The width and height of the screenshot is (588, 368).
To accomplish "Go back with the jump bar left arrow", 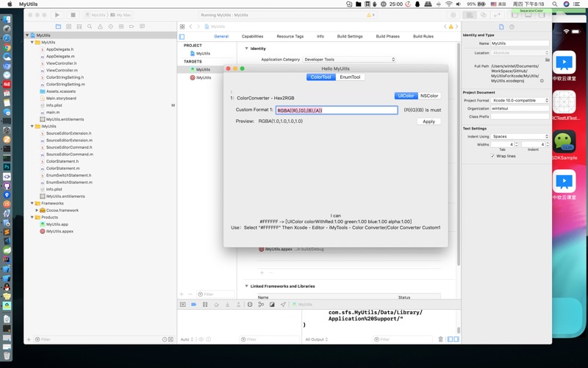I will point(190,26).
